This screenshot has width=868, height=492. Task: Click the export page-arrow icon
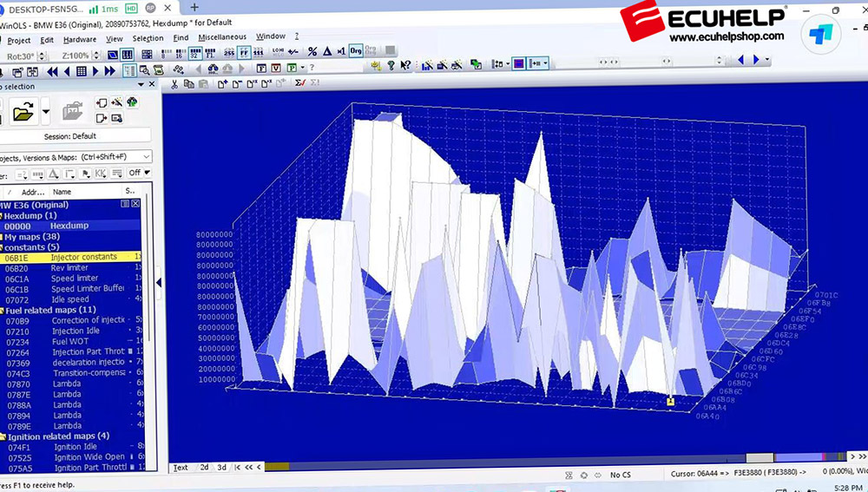pyautogui.click(x=102, y=118)
